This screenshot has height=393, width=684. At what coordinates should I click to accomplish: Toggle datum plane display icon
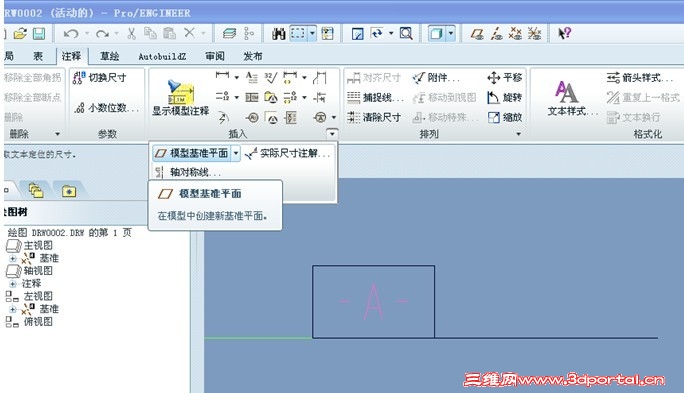477,34
